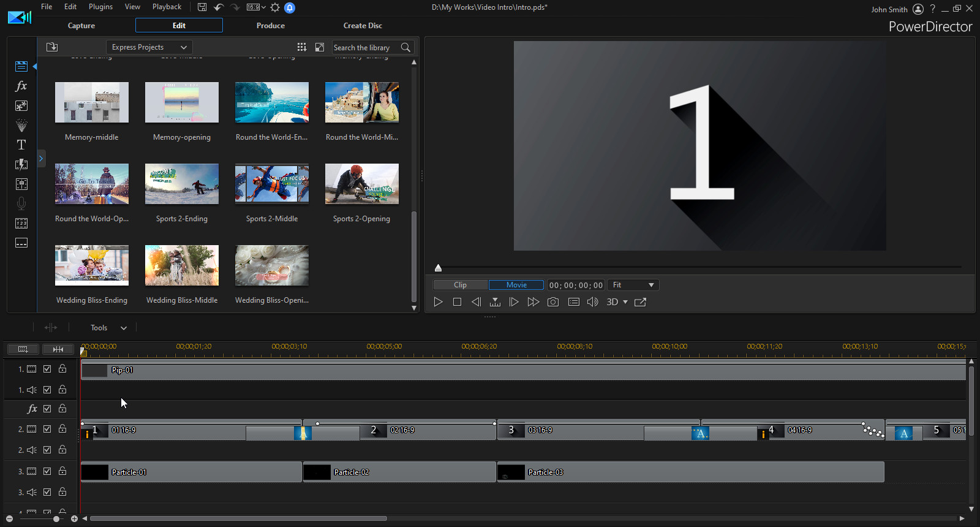
Task: Open the 16:9 aspect ratio dropdown
Action: point(256,7)
